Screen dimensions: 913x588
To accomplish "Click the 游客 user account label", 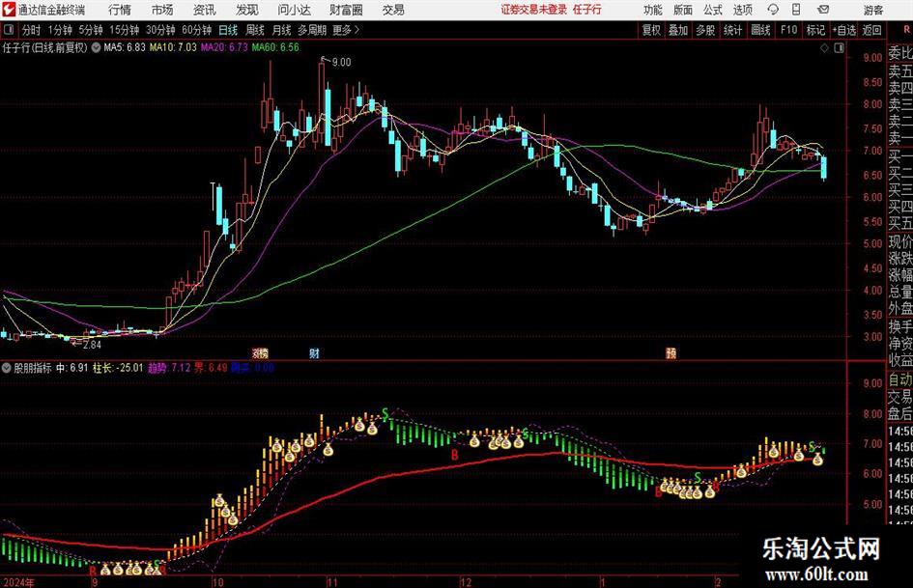I will 872,10.
